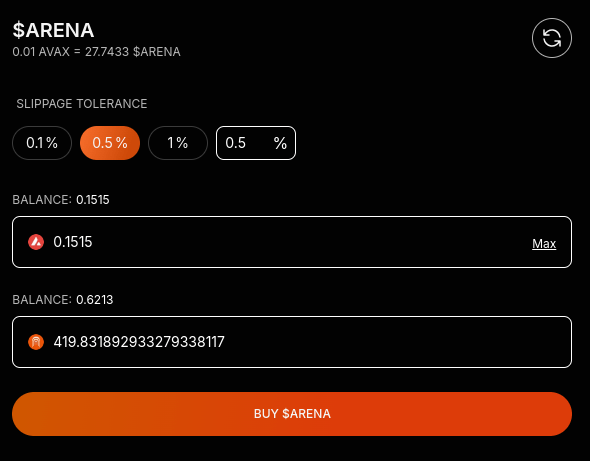Click the BALANCE label above ARENA field
Image resolution: width=590 pixels, height=461 pixels.
pyautogui.click(x=42, y=300)
